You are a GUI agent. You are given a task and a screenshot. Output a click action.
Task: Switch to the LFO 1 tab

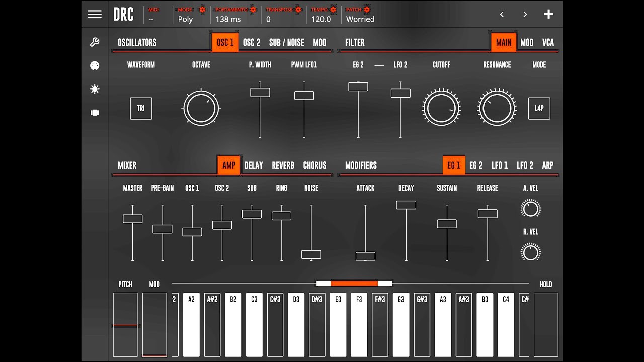point(500,165)
